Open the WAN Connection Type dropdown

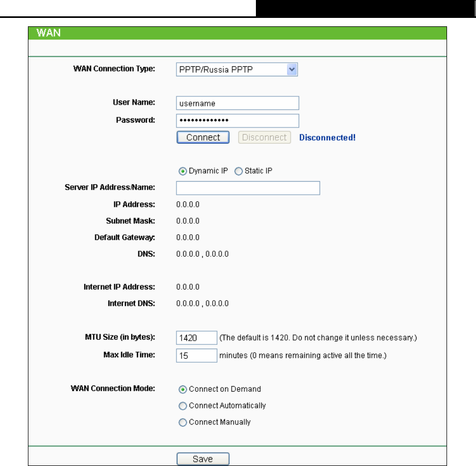tap(237, 70)
